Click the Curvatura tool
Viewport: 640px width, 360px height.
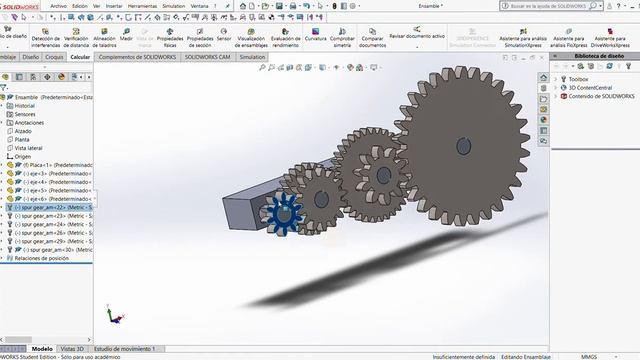[316, 34]
